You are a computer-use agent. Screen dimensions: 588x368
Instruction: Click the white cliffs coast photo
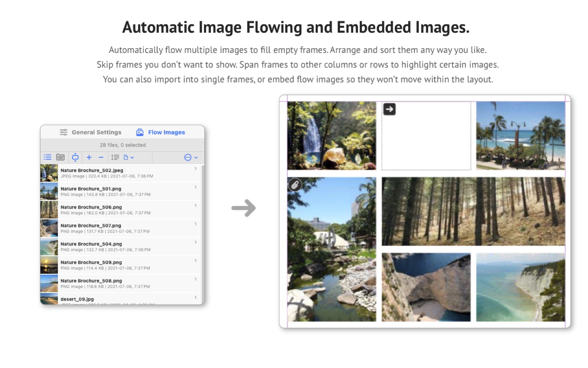(520, 287)
